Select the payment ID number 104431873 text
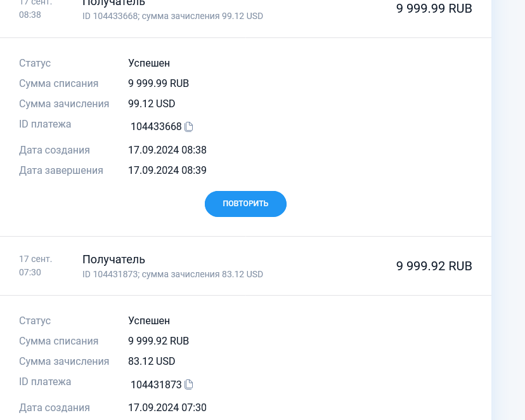 156,384
